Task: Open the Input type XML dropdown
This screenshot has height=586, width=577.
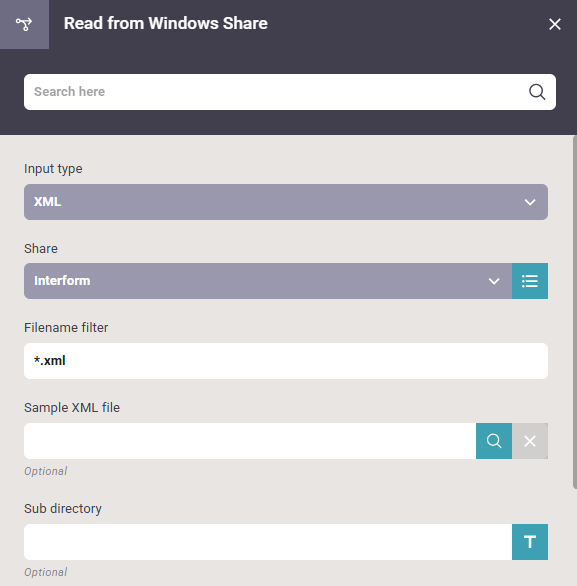Action: (x=286, y=202)
